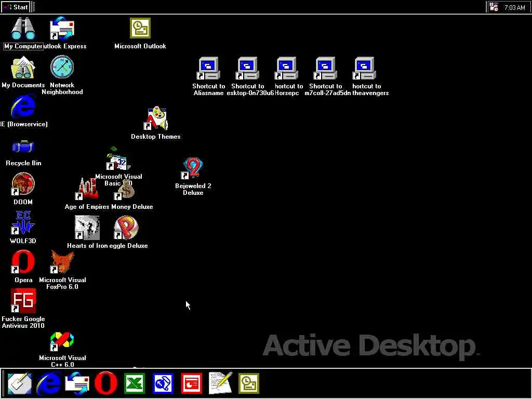Select the Microsoft Visual Basic shortcut
The width and height of the screenshot is (532, 399).
118,159
